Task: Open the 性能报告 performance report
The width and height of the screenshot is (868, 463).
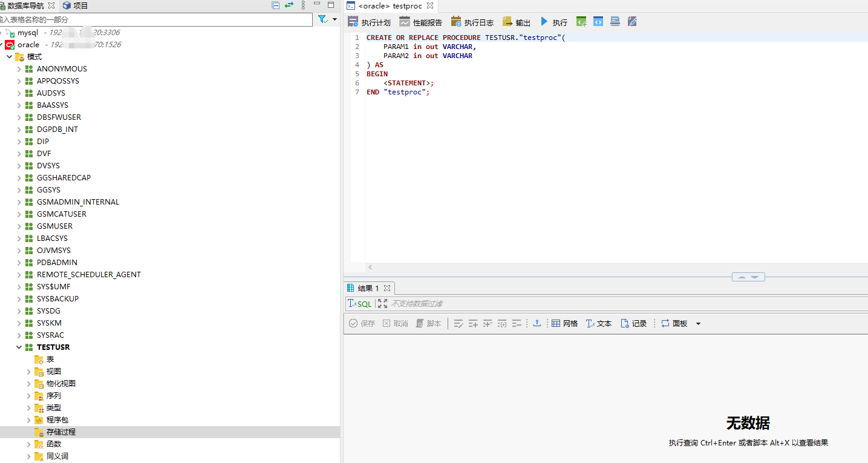Action: 420,22
